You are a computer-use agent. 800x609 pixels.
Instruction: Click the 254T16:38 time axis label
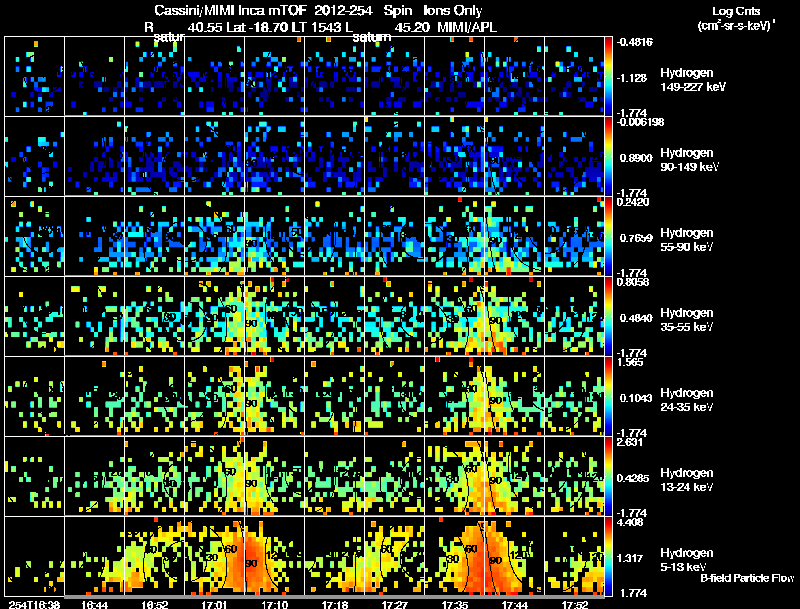(34, 604)
